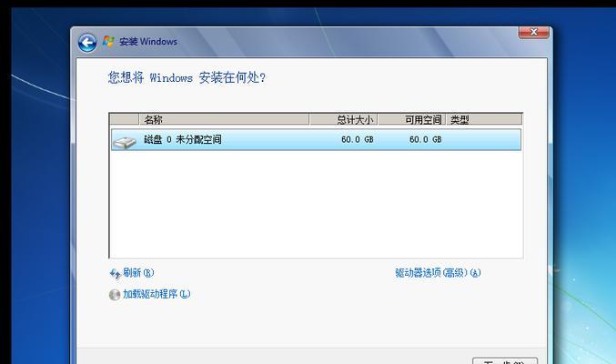The width and height of the screenshot is (616, 364).
Task: Open the 加载驱动程序(L) link
Action: pos(157,294)
